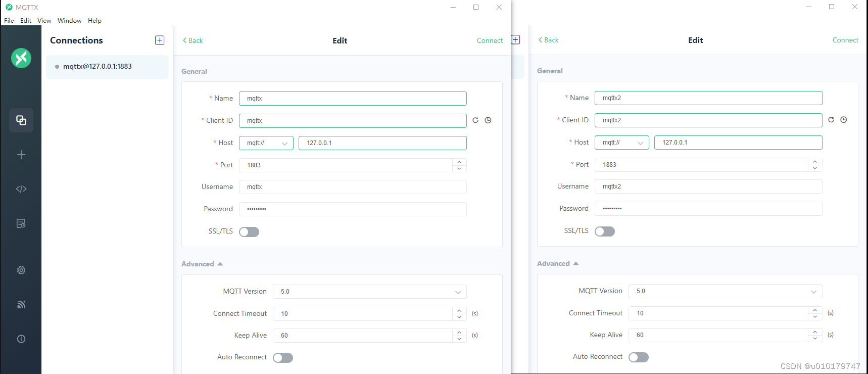Click the Username field with mqttx
Image resolution: width=868 pixels, height=374 pixels.
pos(353,187)
